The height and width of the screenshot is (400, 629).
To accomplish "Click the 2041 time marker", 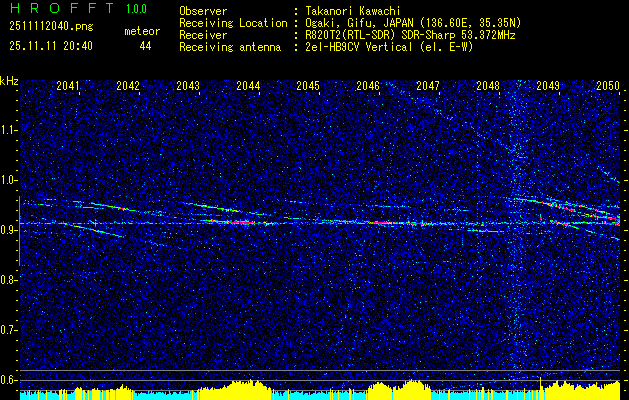I will [x=68, y=86].
